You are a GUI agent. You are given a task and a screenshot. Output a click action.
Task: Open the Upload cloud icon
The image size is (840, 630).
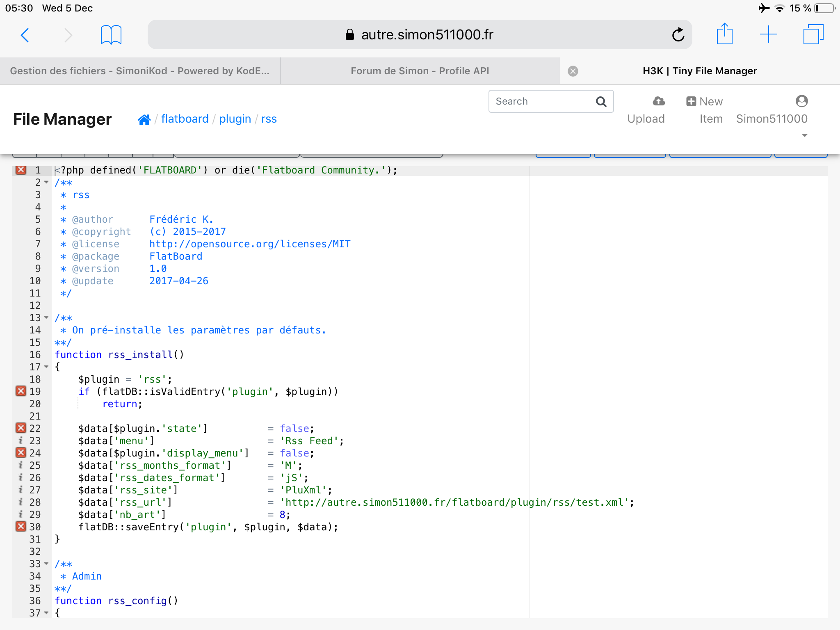coord(657,101)
